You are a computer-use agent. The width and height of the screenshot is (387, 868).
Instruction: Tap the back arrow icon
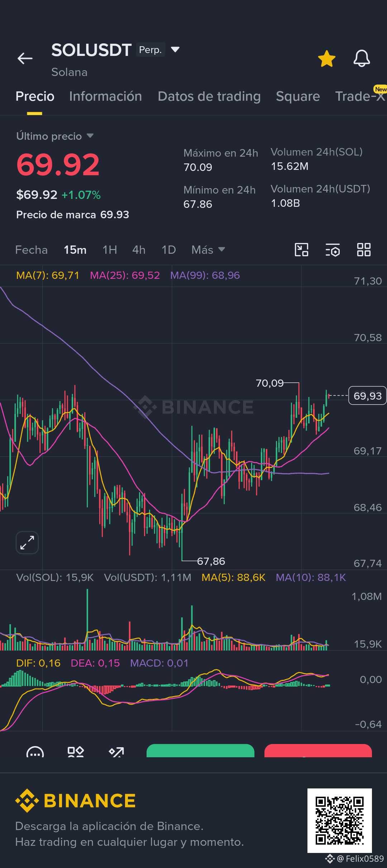tap(25, 58)
